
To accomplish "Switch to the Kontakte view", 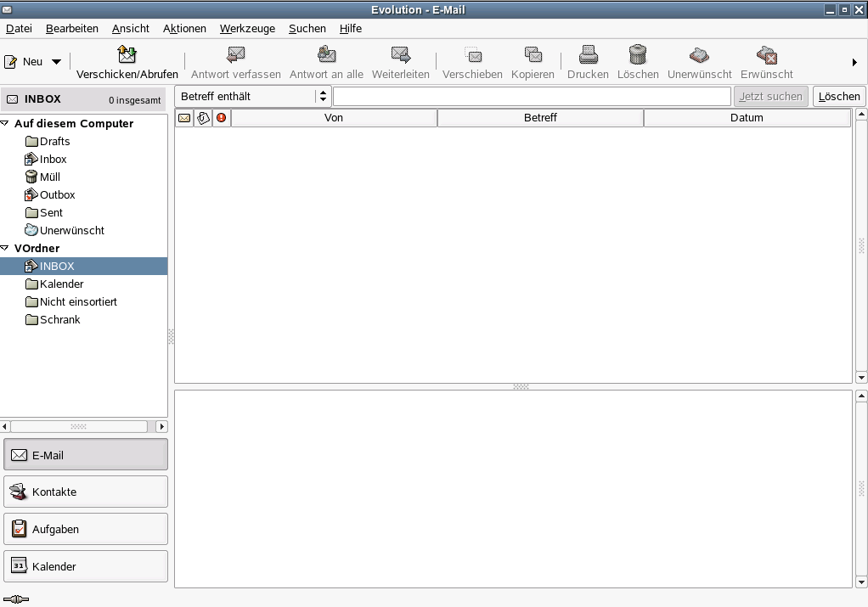I will coord(85,492).
